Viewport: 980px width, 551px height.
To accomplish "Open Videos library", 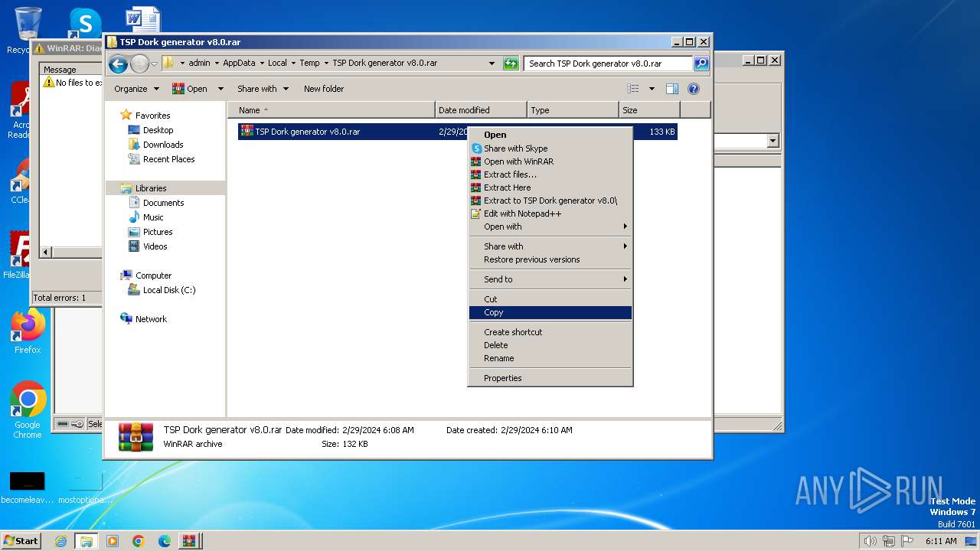I will tap(155, 246).
